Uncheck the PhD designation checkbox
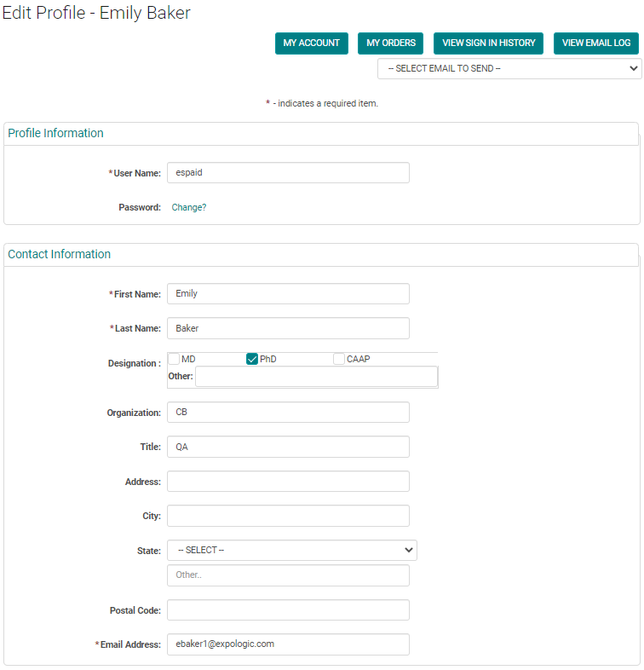Screen dimensions: 644x670 (x=252, y=359)
